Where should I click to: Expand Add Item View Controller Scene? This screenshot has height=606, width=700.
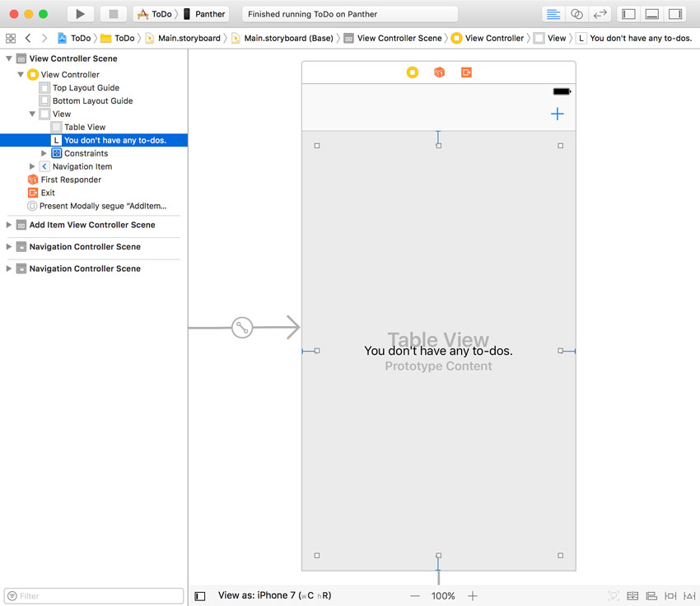pos(8,225)
